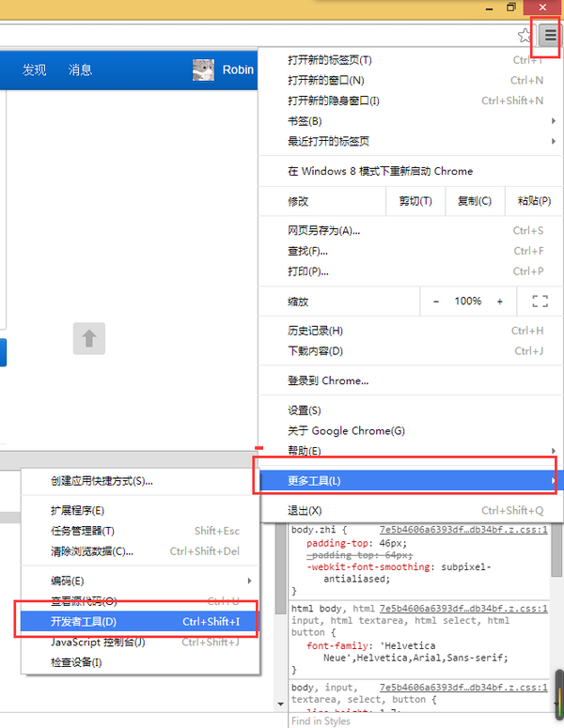Bookmark page with the star icon
This screenshot has width=564, height=728.
tap(525, 36)
